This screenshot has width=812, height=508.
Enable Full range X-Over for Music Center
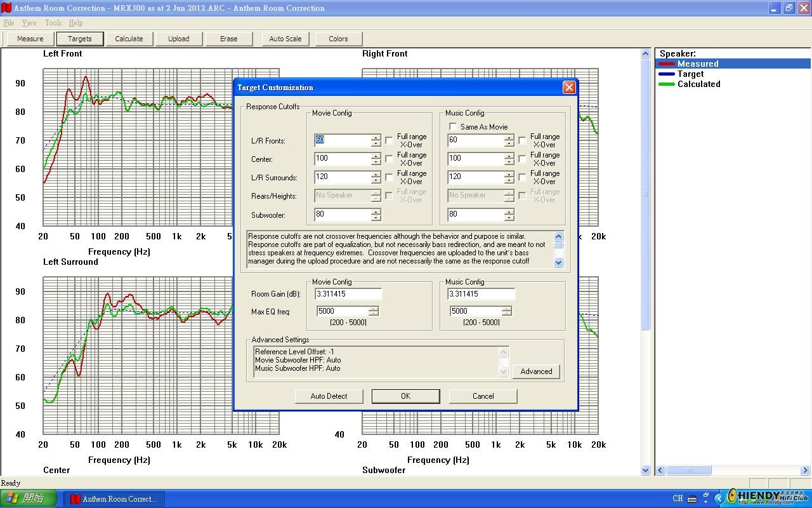point(522,159)
